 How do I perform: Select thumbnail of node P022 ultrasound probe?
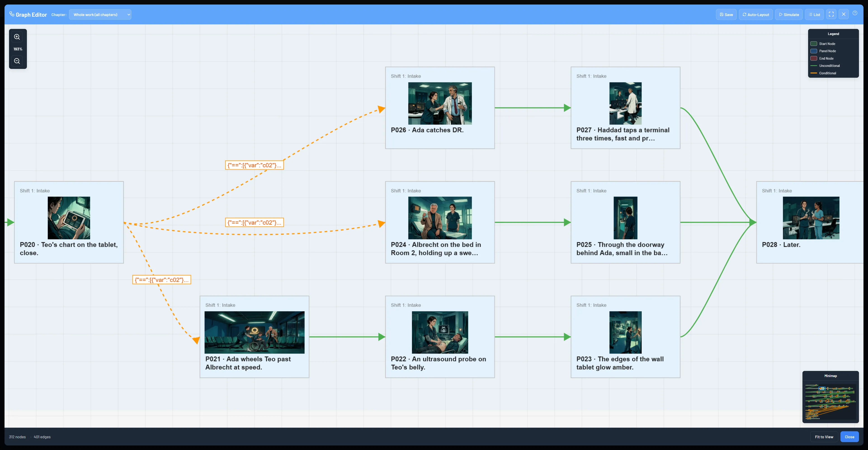point(440,333)
